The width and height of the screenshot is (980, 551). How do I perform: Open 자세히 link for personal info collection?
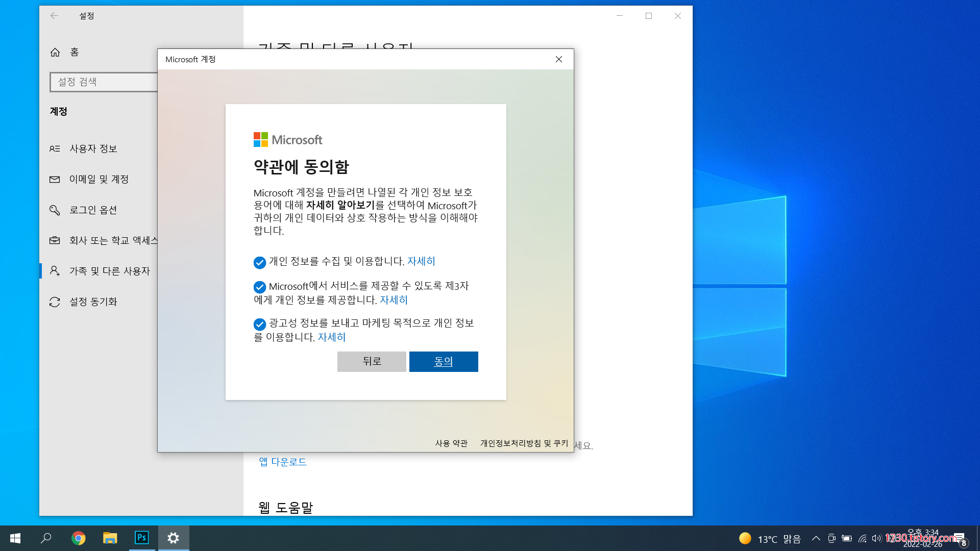(x=421, y=261)
